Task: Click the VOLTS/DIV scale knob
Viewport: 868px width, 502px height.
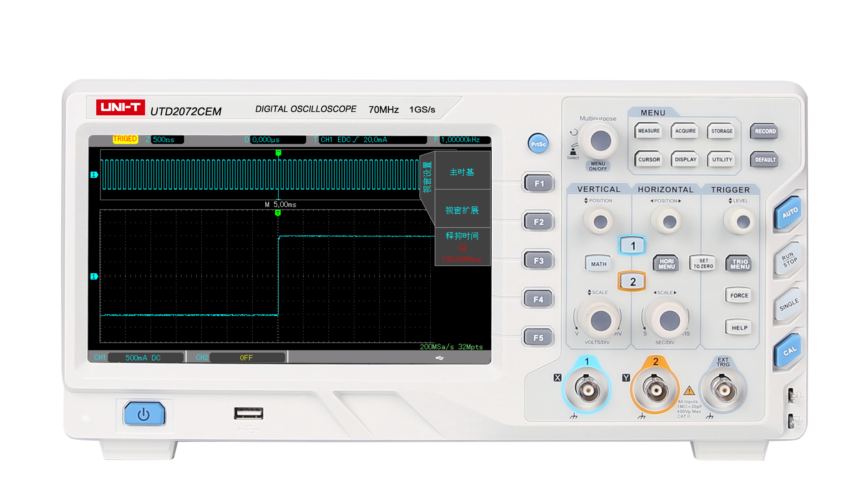Action: click(x=600, y=320)
